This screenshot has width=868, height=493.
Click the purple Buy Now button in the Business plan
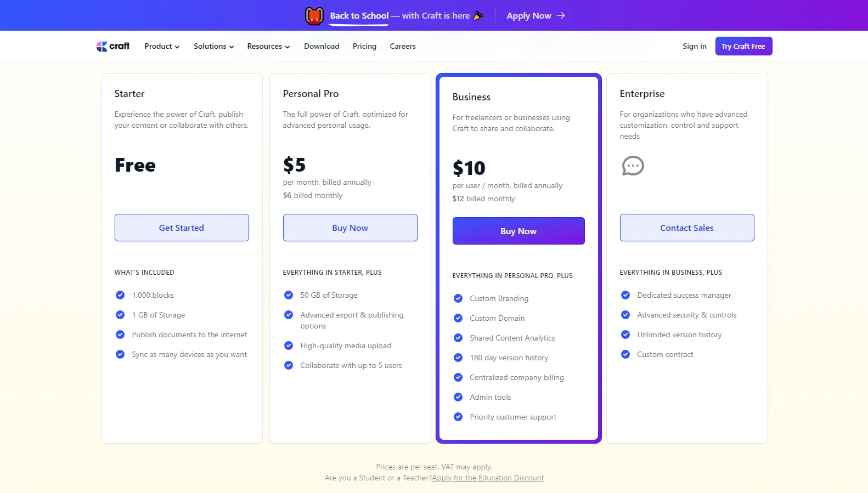(x=518, y=231)
